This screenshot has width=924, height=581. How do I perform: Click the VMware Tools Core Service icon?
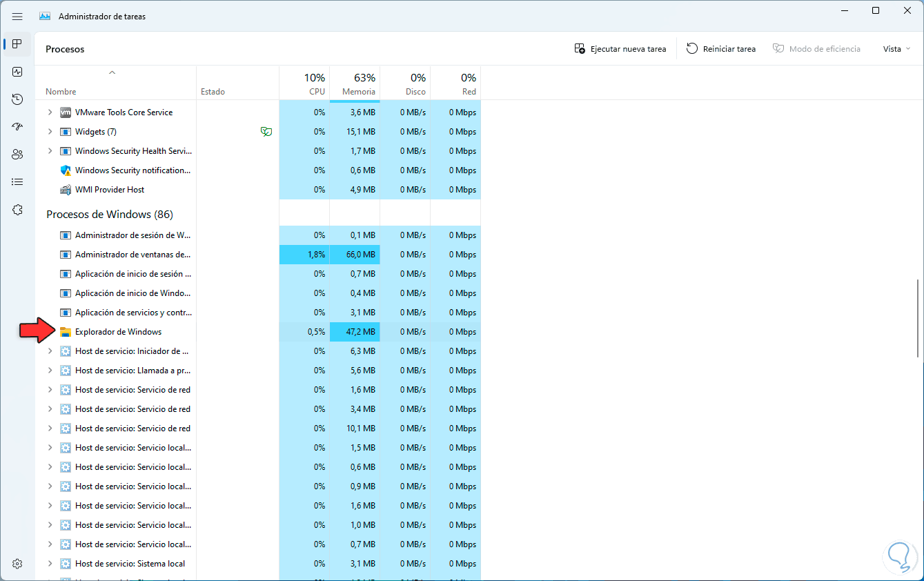coord(66,112)
